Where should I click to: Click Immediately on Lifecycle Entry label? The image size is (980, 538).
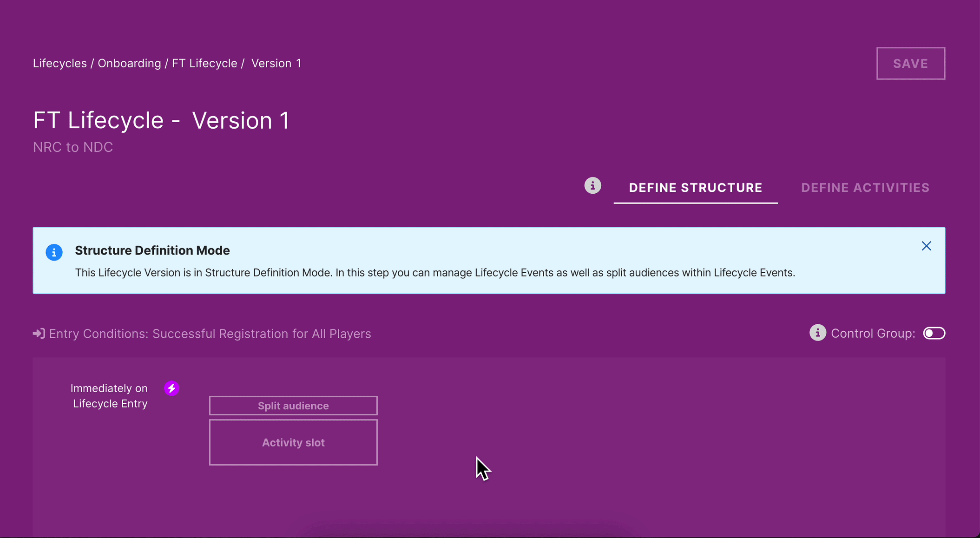coord(110,396)
